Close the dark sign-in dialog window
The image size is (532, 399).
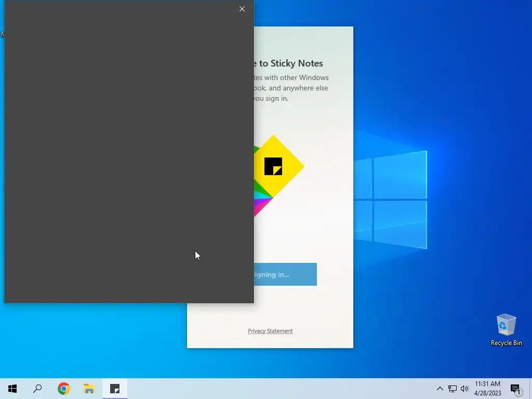242,9
